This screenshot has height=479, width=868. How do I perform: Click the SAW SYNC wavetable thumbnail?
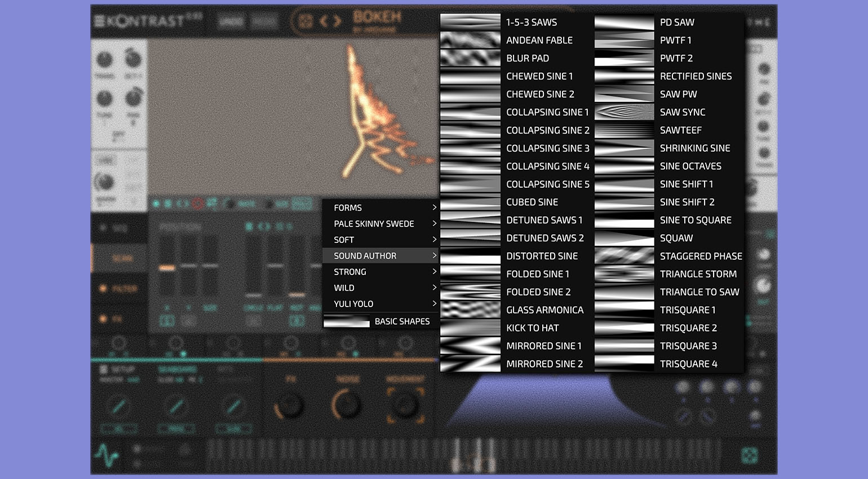[x=624, y=112]
